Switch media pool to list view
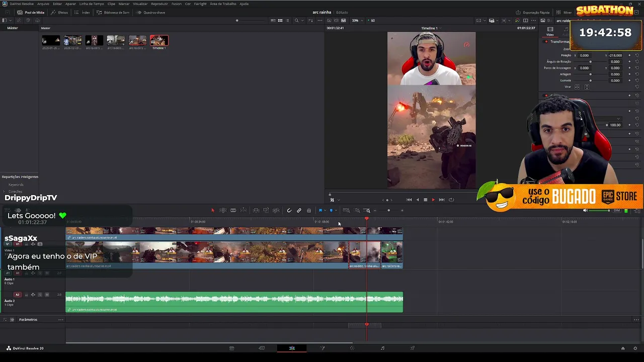Screen dimensions: 644x362 tap(287, 21)
